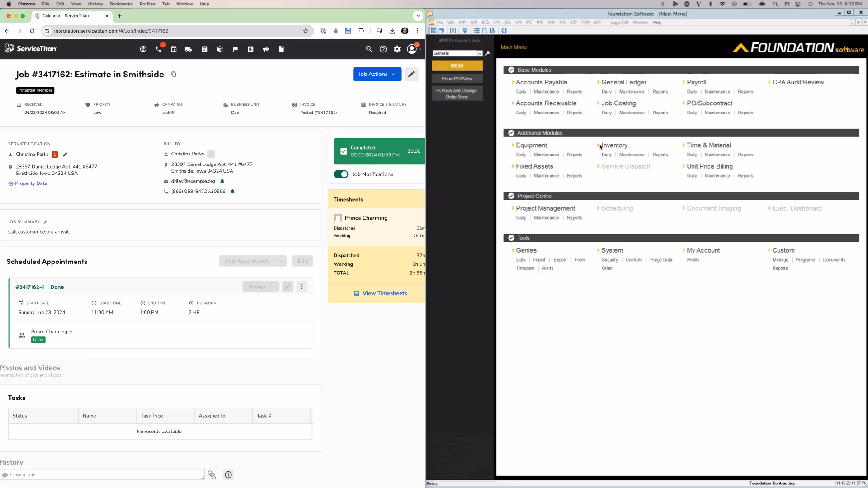Image resolution: width=868 pixels, height=488 pixels.
Task: Edit the job summary pencil icon
Action: pos(46,222)
